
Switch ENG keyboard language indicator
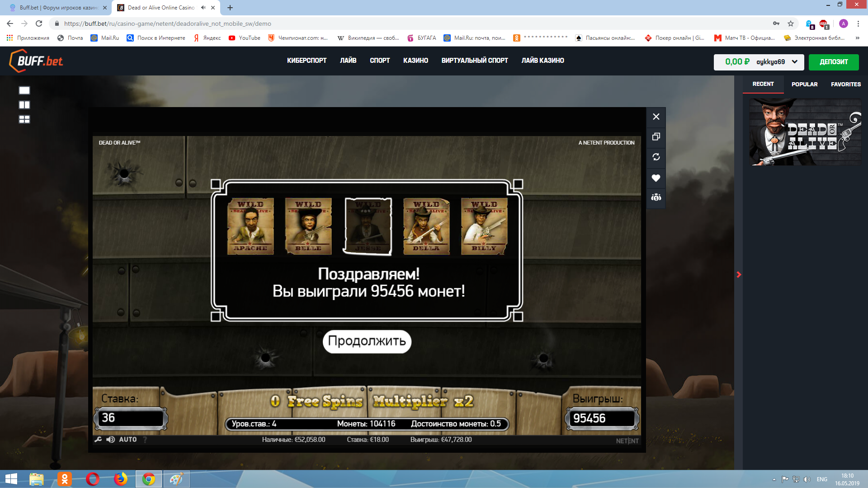[x=822, y=479]
